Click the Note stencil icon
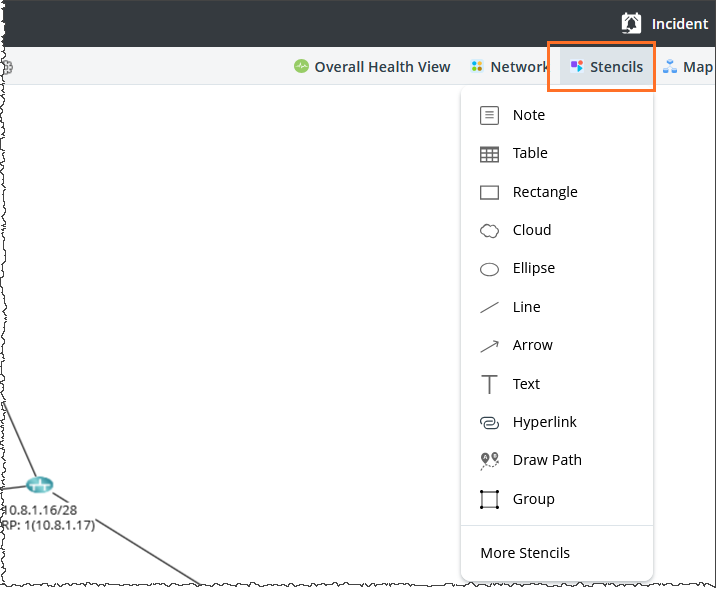Image resolution: width=716 pixels, height=591 pixels. 489,116
